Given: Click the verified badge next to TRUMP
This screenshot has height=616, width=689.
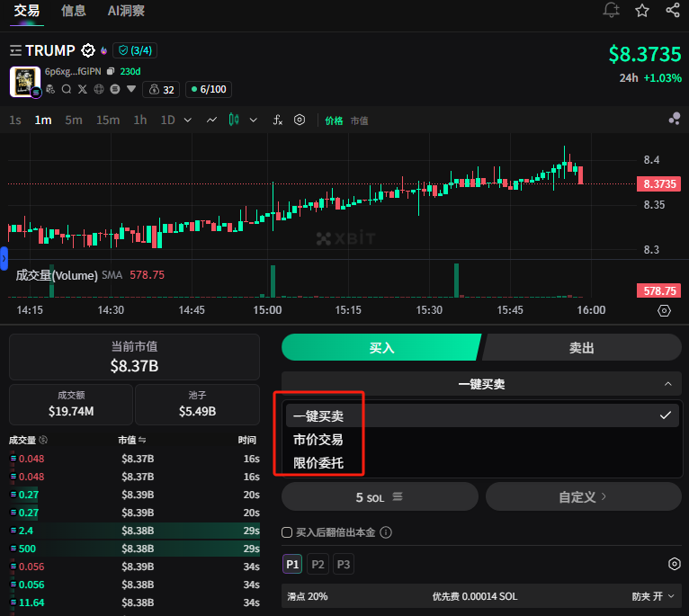Looking at the screenshot, I should click(88, 50).
